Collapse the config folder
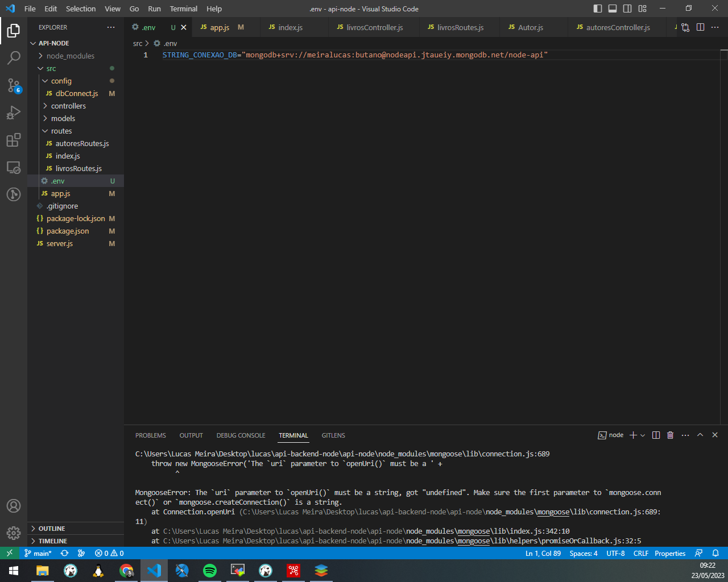Viewport: 728px width, 582px height. point(76,81)
